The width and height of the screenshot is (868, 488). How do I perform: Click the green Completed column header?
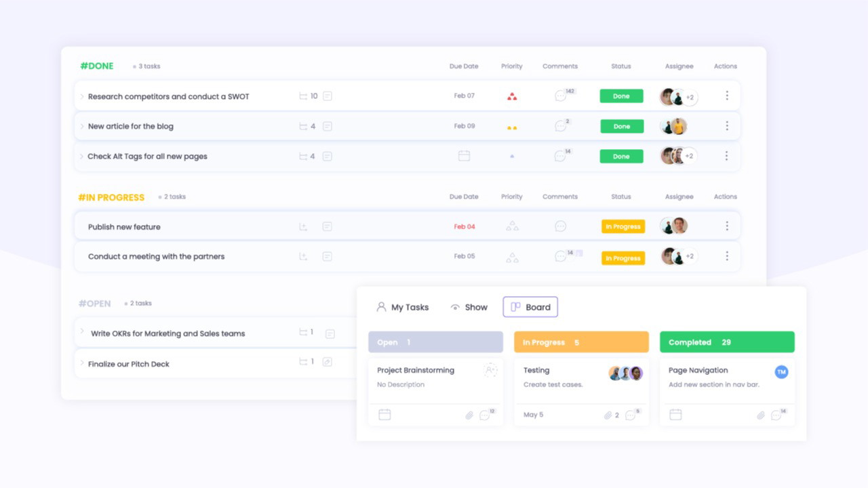pyautogui.click(x=726, y=342)
